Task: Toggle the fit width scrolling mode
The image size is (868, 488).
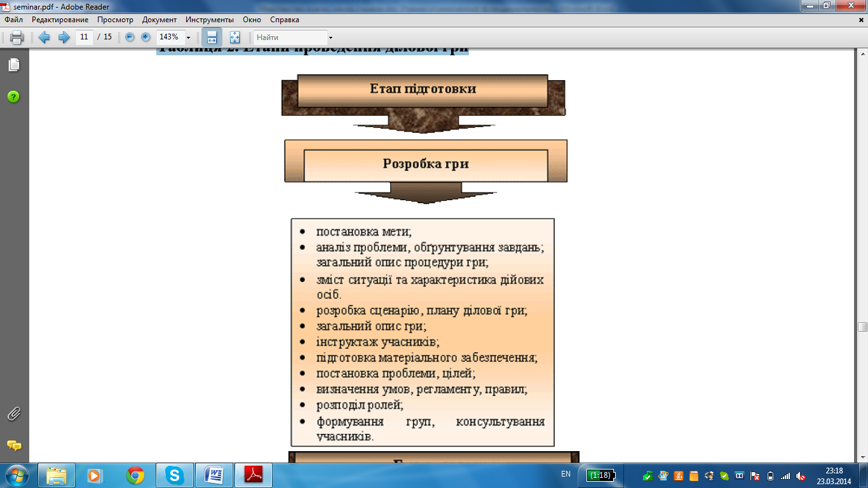Action: [212, 37]
